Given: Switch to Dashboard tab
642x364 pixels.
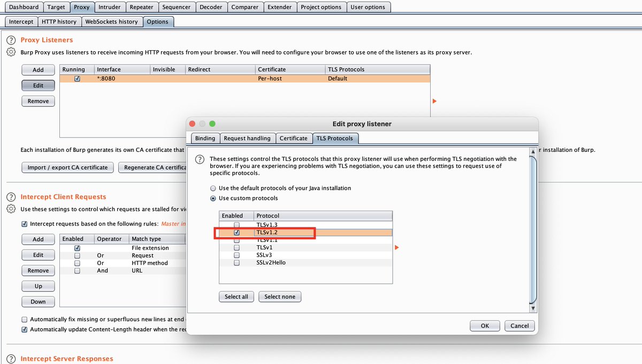Looking at the screenshot, I should pos(24,7).
